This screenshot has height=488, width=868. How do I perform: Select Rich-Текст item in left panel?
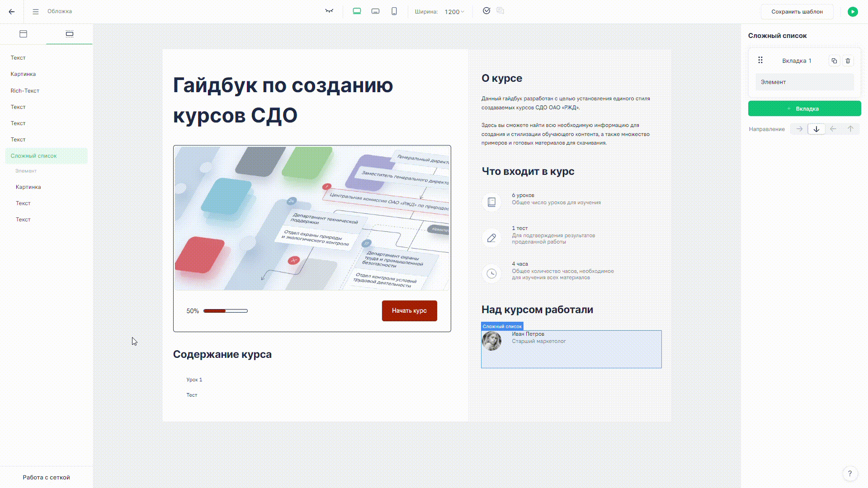coord(25,91)
